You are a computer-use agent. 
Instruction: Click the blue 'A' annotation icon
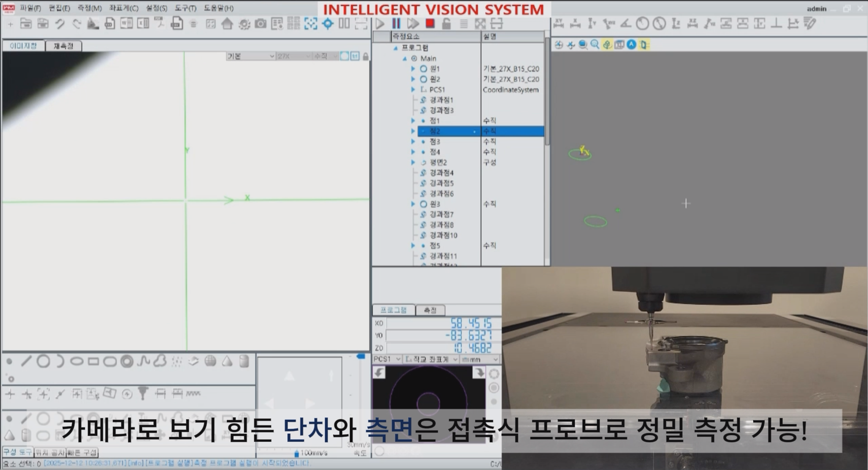click(631, 45)
